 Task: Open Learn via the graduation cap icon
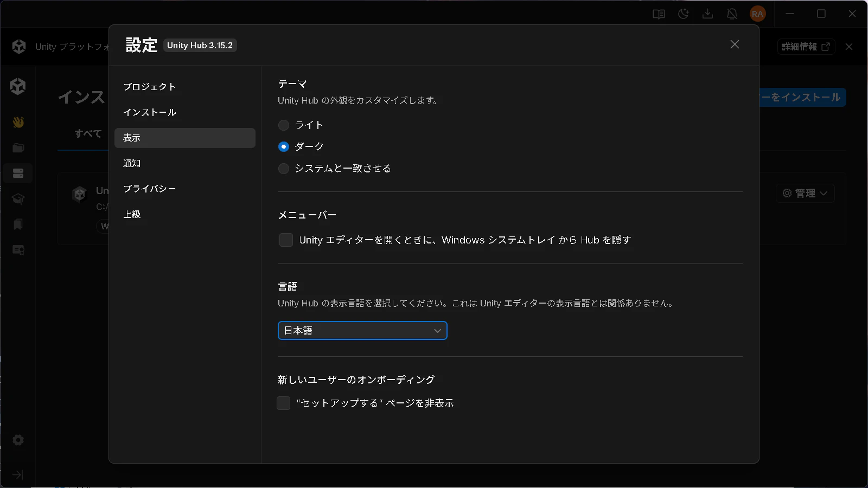pos(18,199)
